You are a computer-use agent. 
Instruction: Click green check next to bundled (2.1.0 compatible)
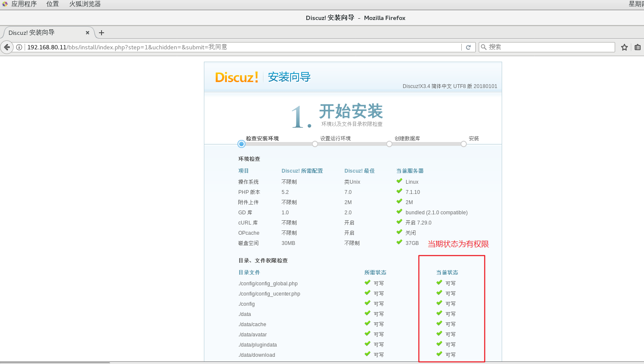399,212
